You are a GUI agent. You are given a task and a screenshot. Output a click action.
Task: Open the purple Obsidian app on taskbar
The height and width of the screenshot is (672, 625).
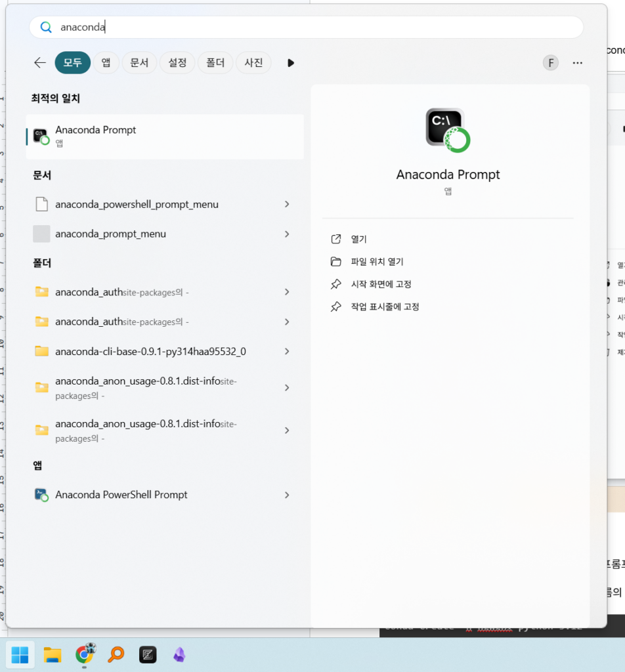tap(180, 655)
